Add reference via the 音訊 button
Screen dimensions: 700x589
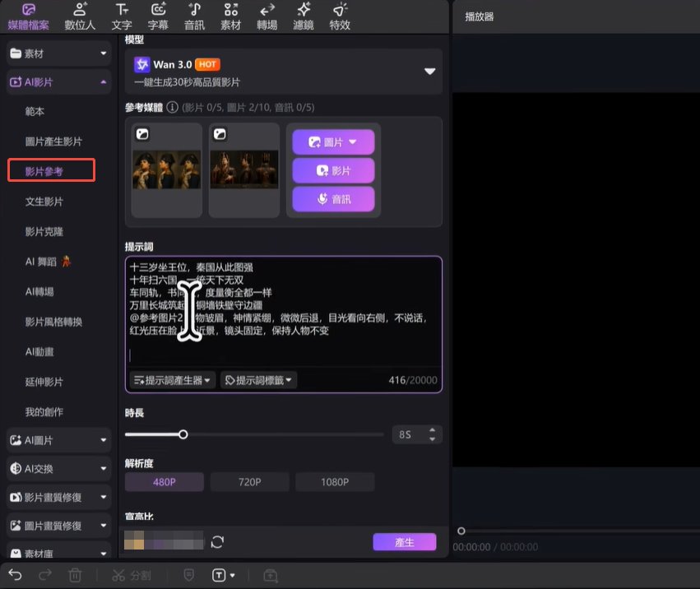click(x=333, y=199)
